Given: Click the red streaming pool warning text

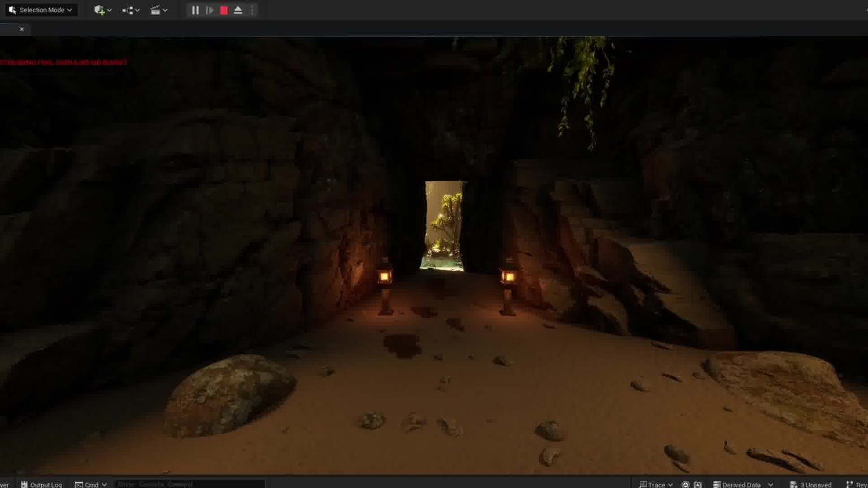Looking at the screenshot, I should click(64, 63).
